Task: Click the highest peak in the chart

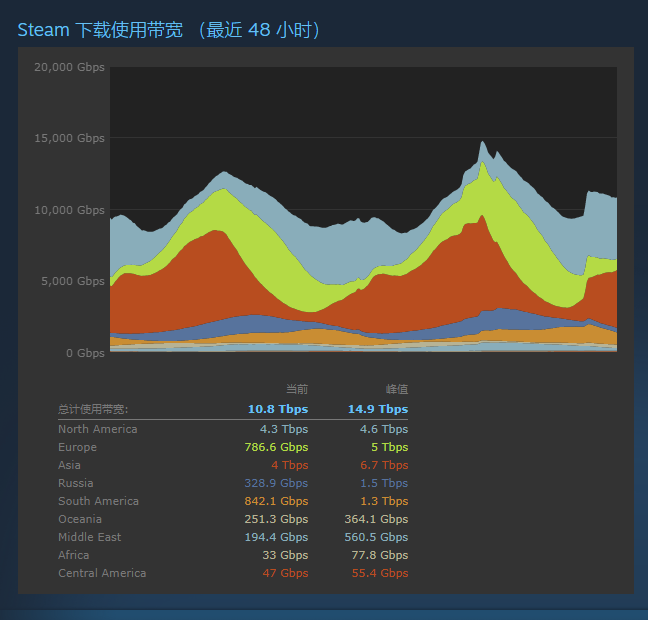Action: point(482,142)
